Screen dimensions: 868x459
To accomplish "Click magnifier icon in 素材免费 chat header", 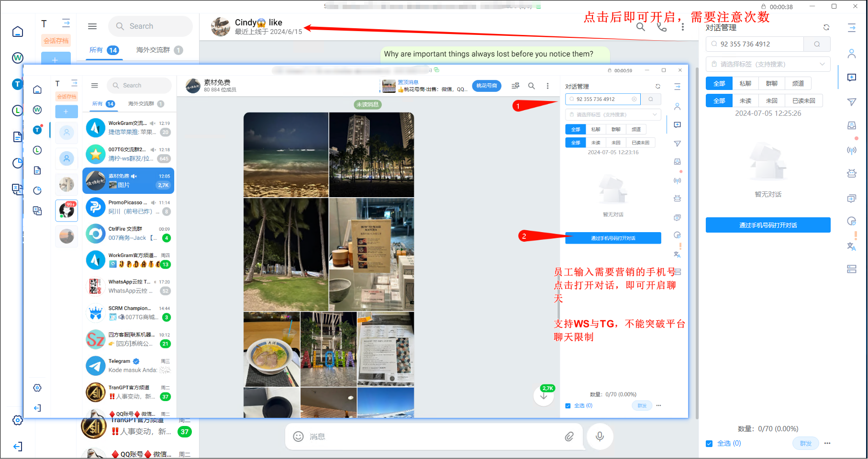I will click(532, 86).
